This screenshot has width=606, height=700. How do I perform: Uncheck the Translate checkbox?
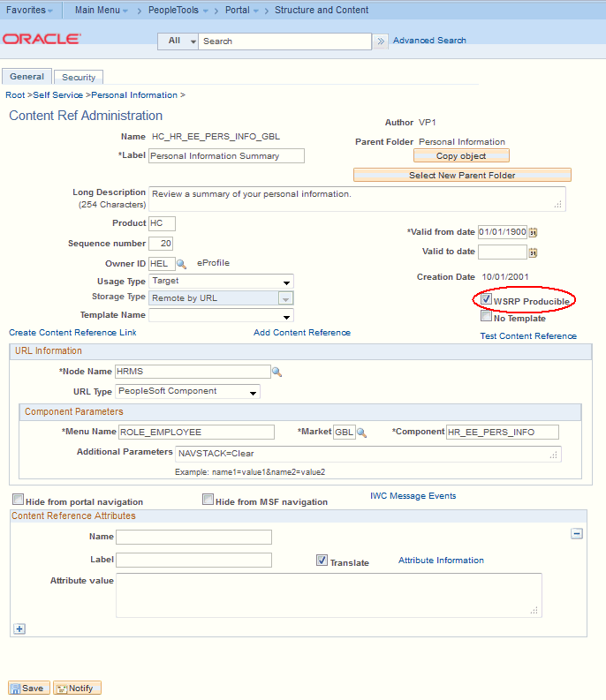(322, 560)
